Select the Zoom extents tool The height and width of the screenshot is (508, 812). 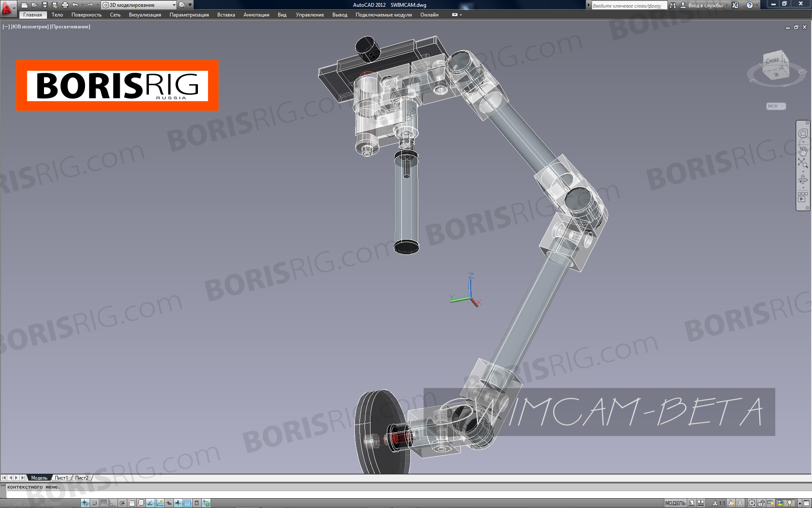click(803, 163)
